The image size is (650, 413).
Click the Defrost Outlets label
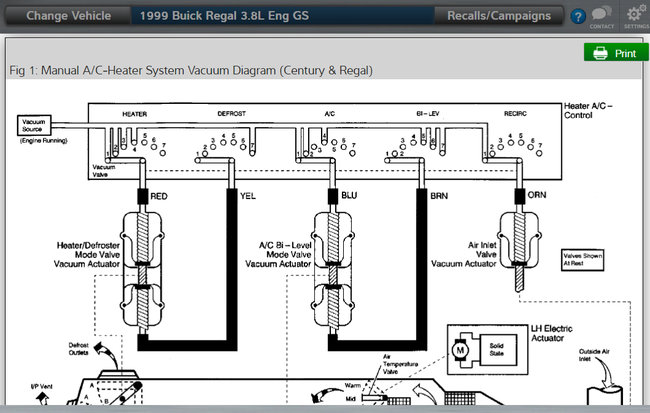tap(78, 349)
